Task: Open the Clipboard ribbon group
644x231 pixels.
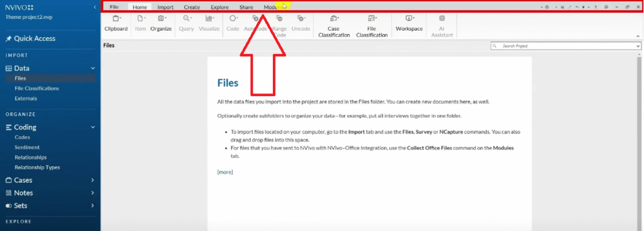Action: 116,23
